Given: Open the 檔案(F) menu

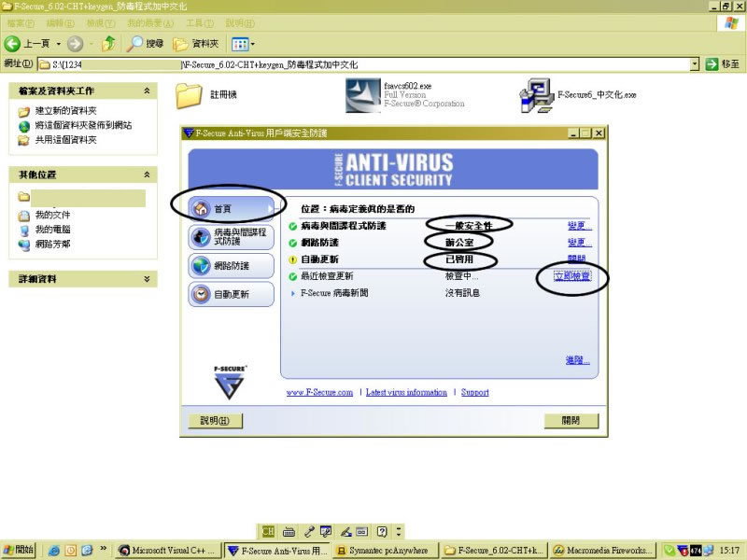Looking at the screenshot, I should [x=21, y=22].
